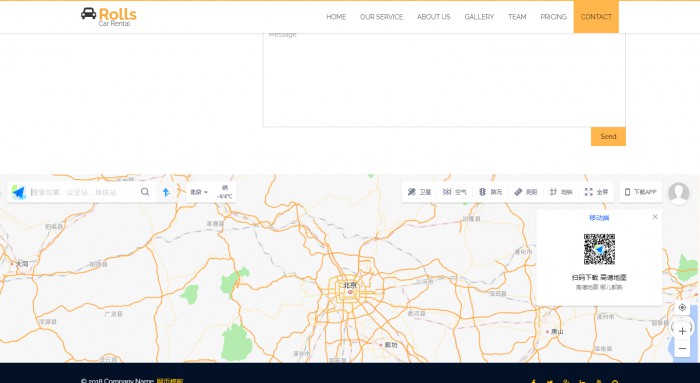
Task: Click the 广灵县 label on map
Action: (113, 314)
